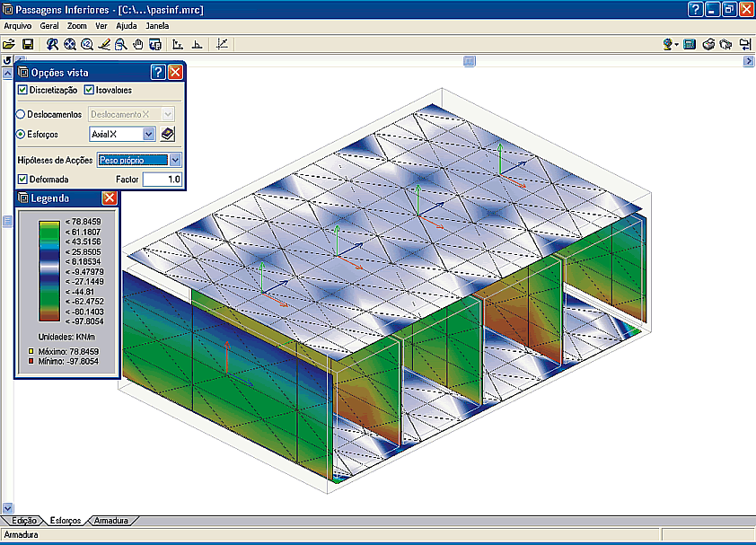This screenshot has height=545, width=756.
Task: Toggle the Isovalores checkbox
Action: (89, 90)
